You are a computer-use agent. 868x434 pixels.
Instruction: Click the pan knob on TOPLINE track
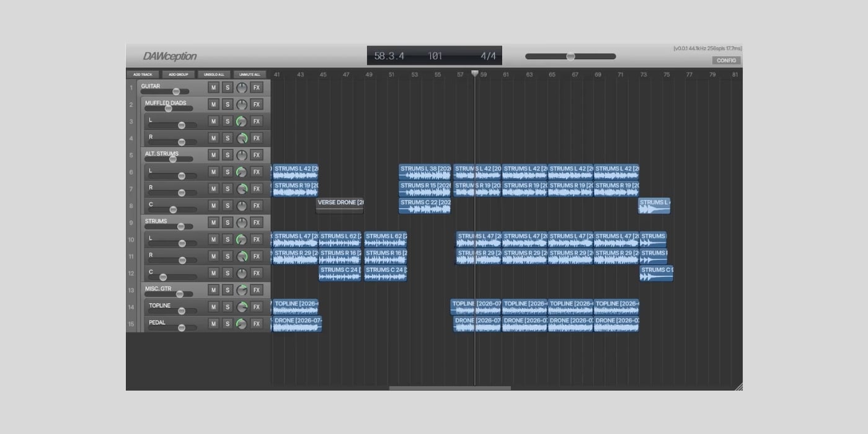[x=242, y=307]
